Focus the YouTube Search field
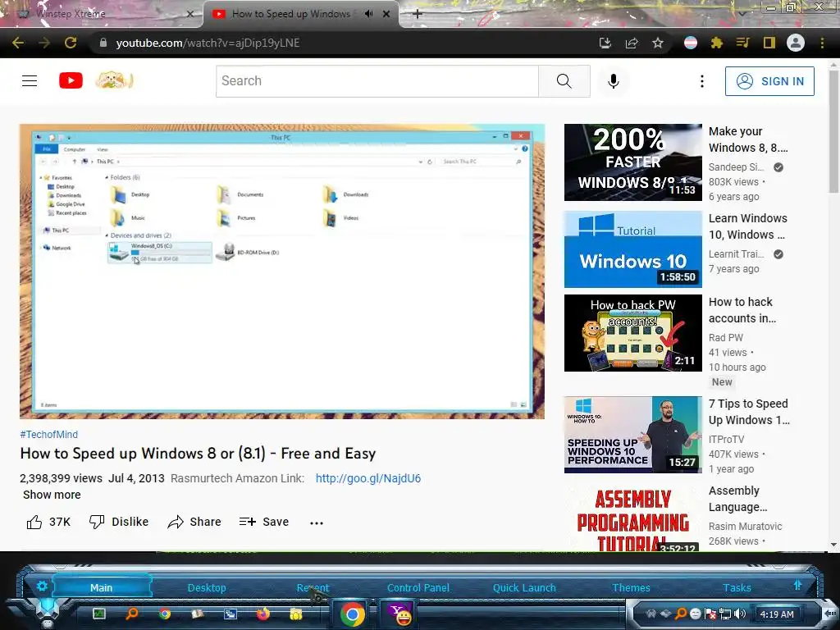The width and height of the screenshot is (840, 630). [377, 81]
